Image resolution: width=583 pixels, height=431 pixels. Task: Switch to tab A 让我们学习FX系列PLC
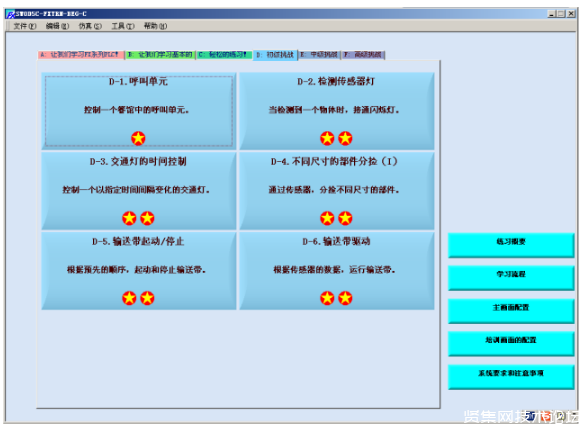point(81,55)
